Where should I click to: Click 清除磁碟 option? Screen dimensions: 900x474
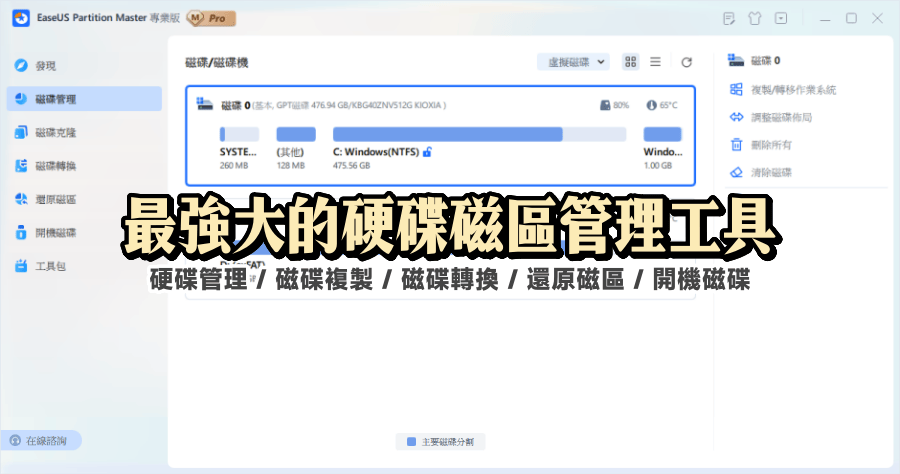(771, 173)
